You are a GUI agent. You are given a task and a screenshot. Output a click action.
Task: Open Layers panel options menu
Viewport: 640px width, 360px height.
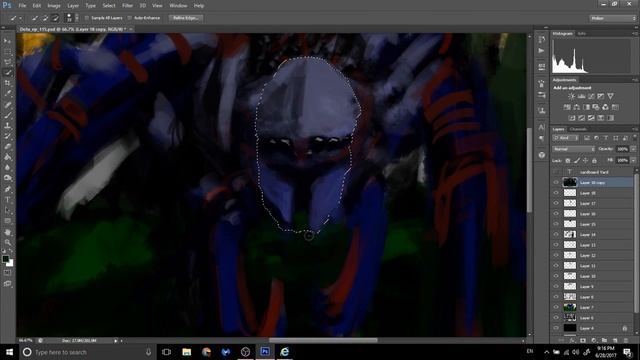coord(634,129)
